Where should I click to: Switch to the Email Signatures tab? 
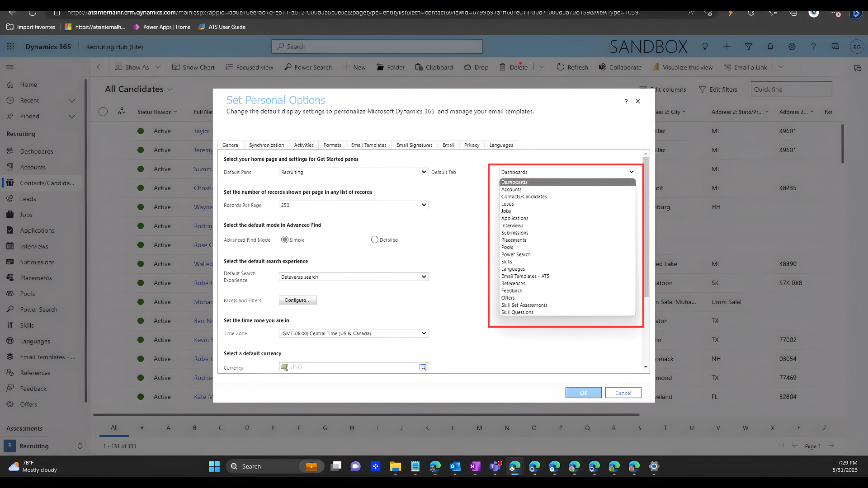pyautogui.click(x=415, y=145)
